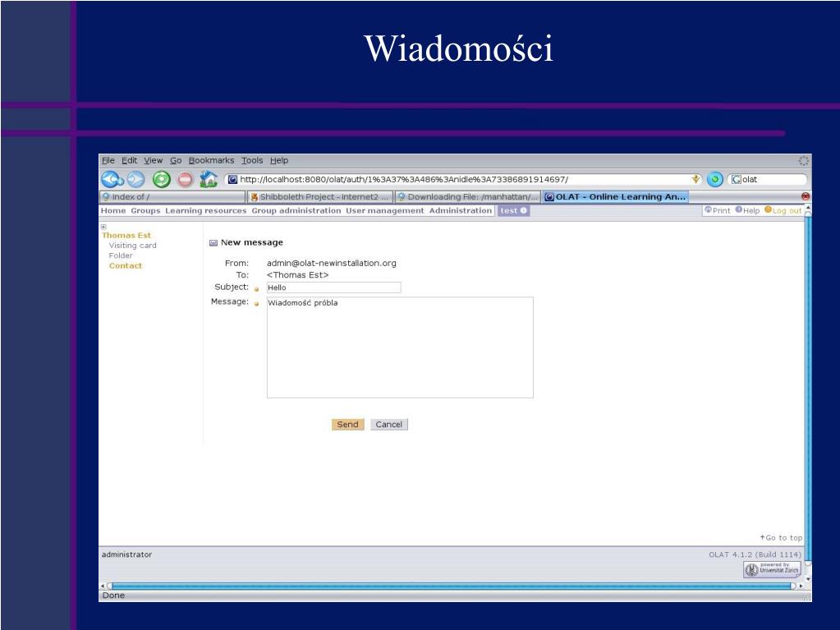
Task: Open the File menu
Action: pos(108,160)
